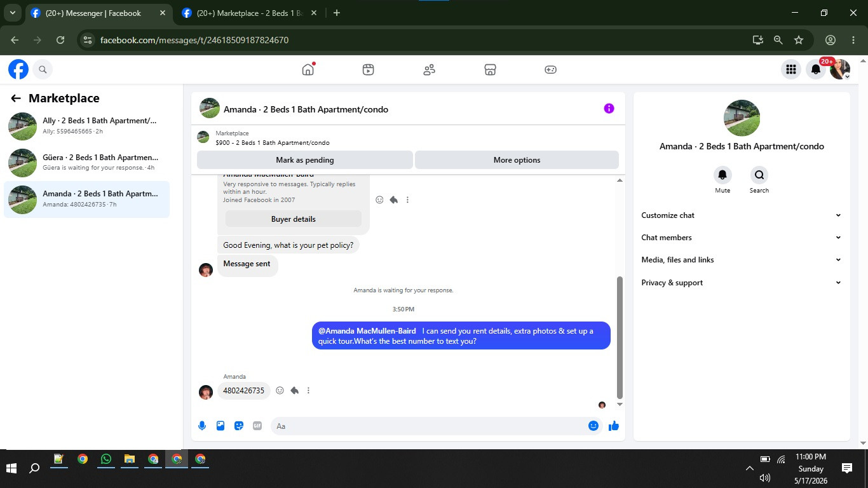Open the Ally conversation
The image size is (868, 488).
coord(87,126)
